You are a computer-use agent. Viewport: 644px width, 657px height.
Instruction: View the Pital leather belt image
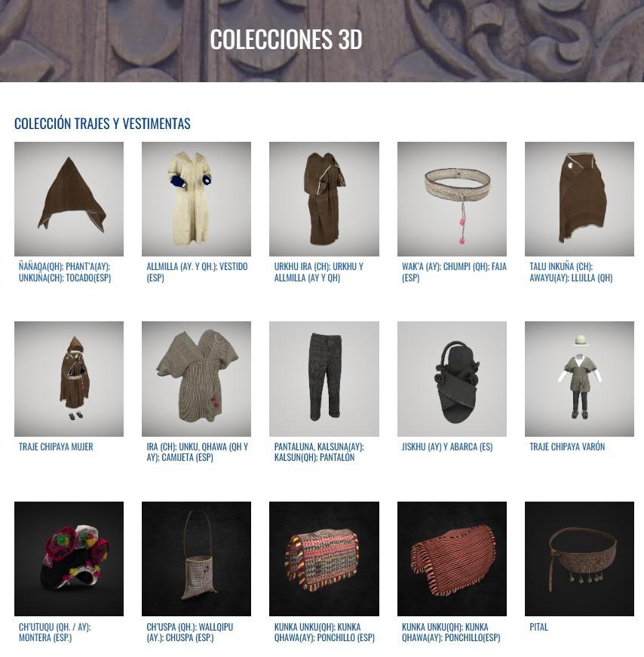(579, 558)
